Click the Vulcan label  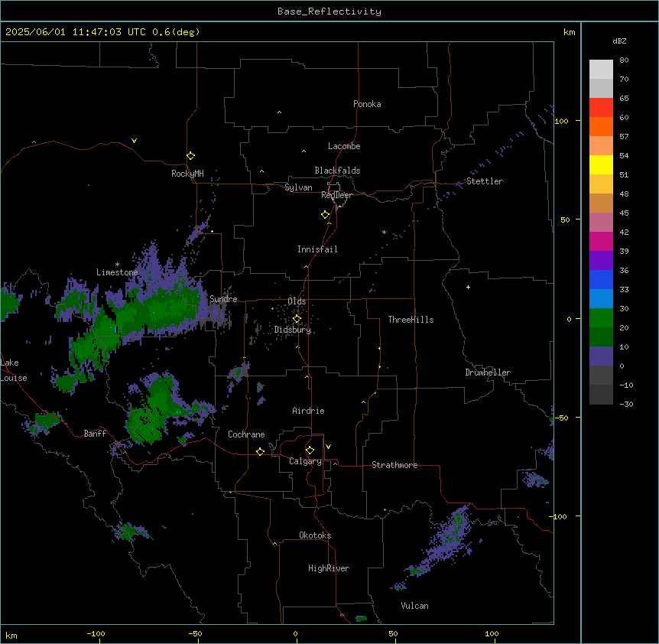point(414,606)
